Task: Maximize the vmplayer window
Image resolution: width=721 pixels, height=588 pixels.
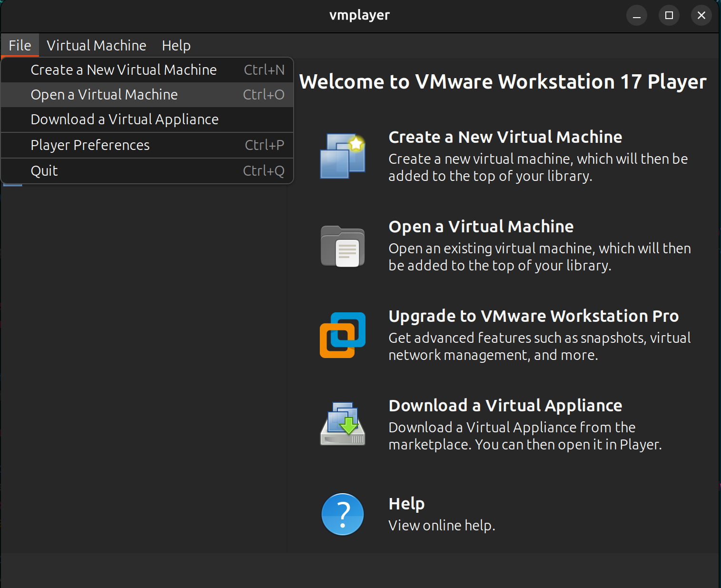Action: tap(669, 16)
